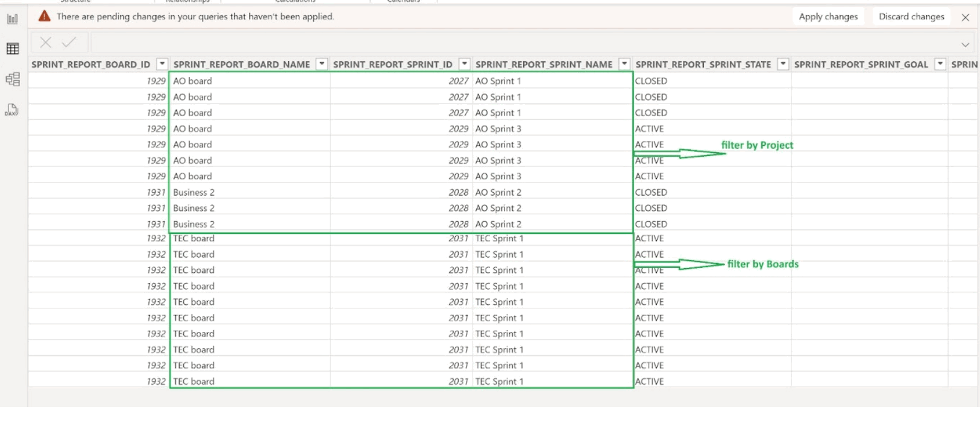980x430 pixels.
Task: Select the SPRINT_REPORT_SPRINT_STATE column header
Action: tap(703, 64)
